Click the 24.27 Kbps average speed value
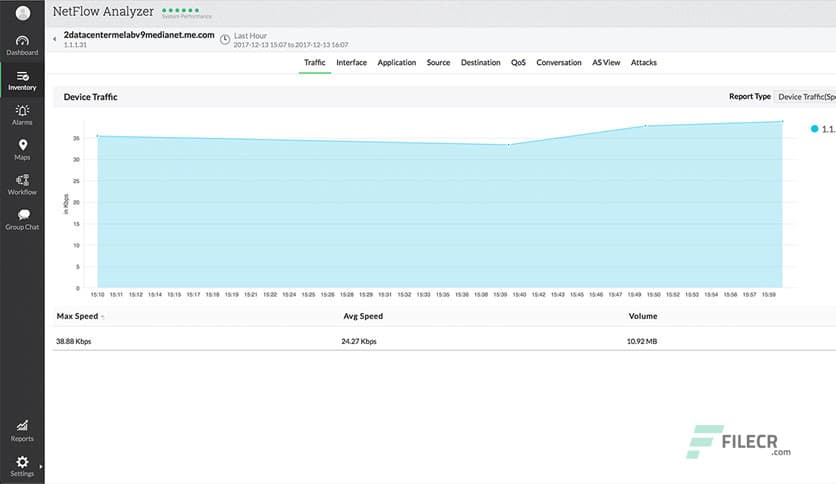The width and height of the screenshot is (836, 484). coord(359,341)
